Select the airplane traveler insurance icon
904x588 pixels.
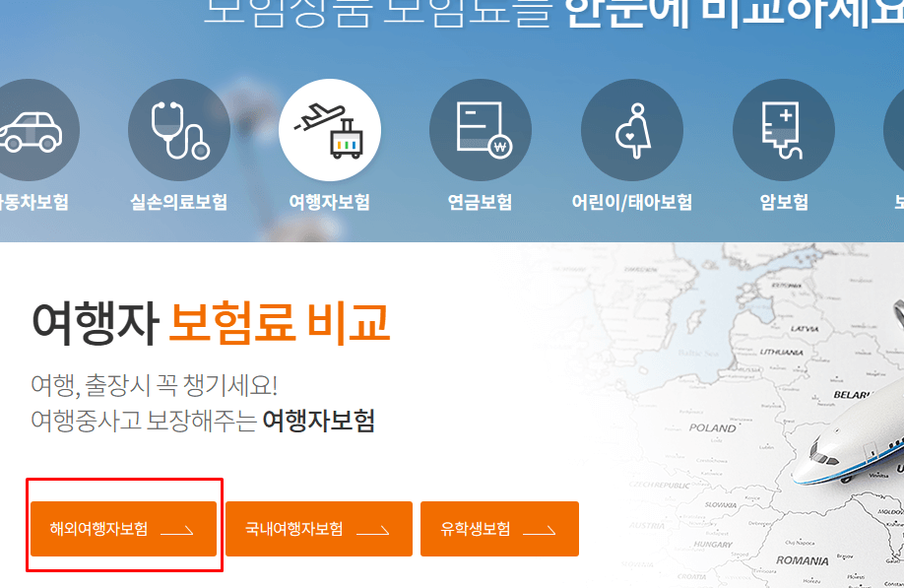coord(330,130)
